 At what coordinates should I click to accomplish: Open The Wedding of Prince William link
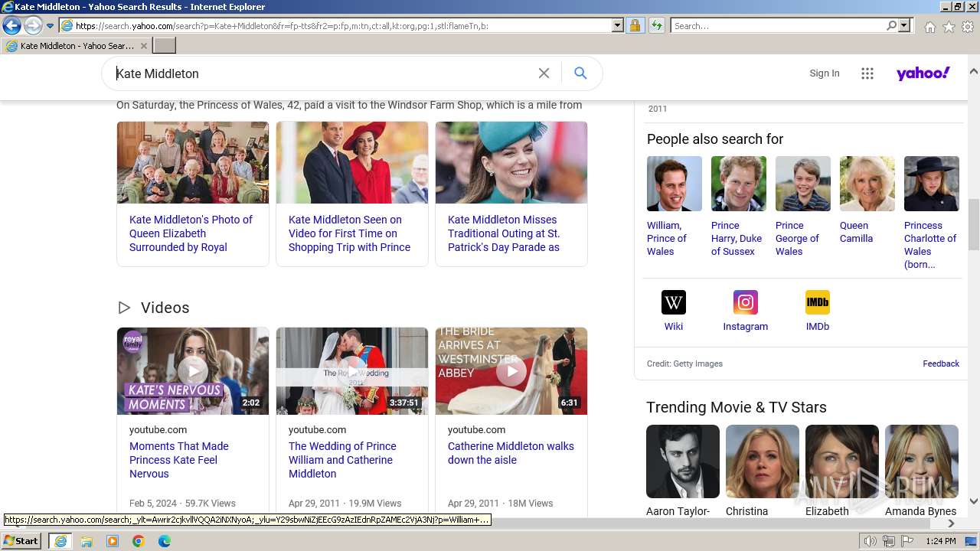(x=342, y=460)
